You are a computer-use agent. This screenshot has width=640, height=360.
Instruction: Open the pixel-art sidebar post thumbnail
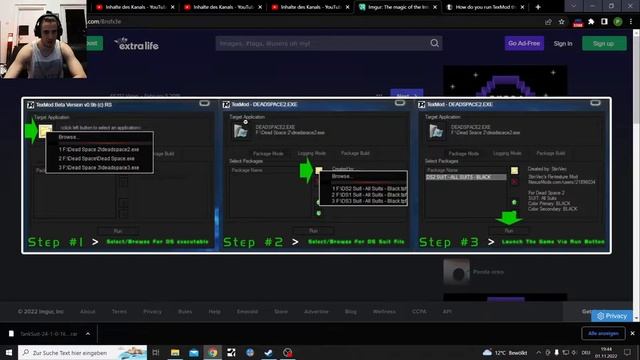tap(505, 81)
